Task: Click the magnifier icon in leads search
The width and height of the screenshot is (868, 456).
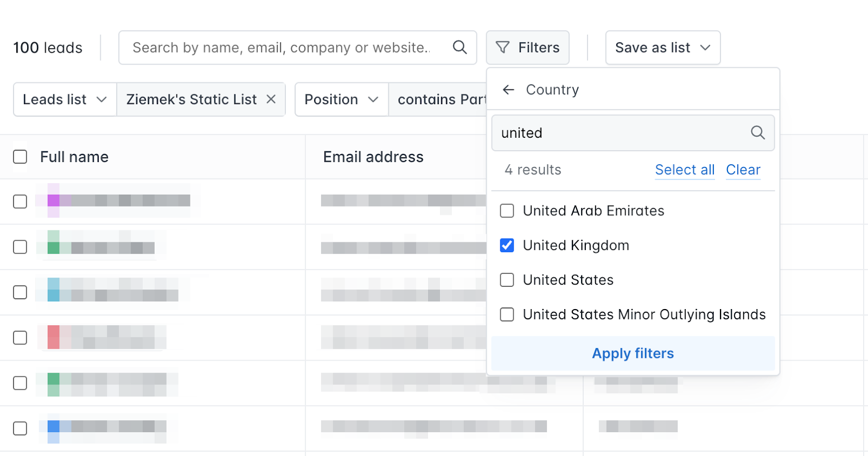Action: click(459, 48)
